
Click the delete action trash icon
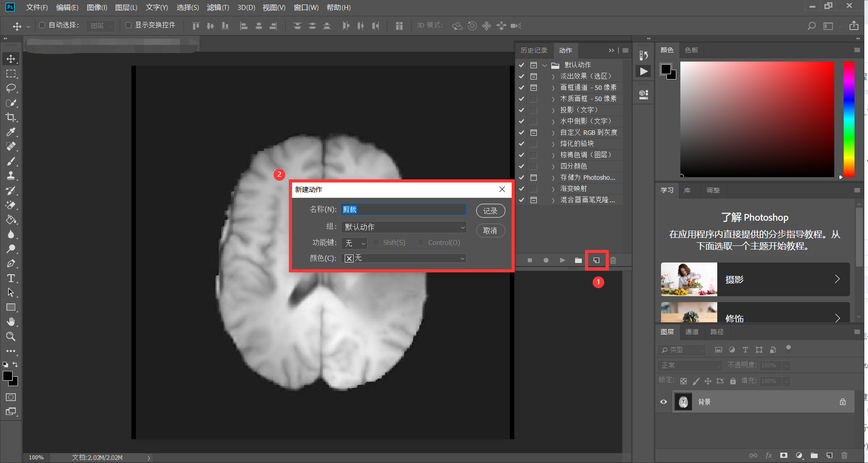pyautogui.click(x=613, y=260)
